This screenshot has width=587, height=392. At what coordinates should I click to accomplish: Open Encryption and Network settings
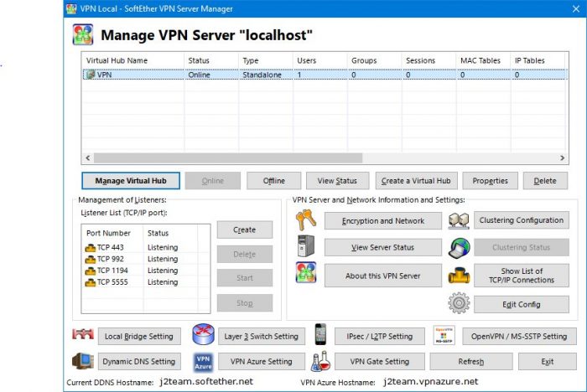pos(383,220)
